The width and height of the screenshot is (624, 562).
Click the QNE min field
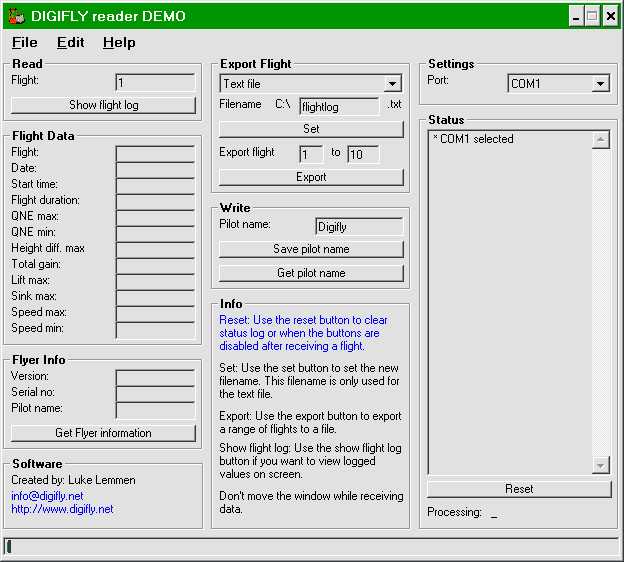tap(156, 234)
